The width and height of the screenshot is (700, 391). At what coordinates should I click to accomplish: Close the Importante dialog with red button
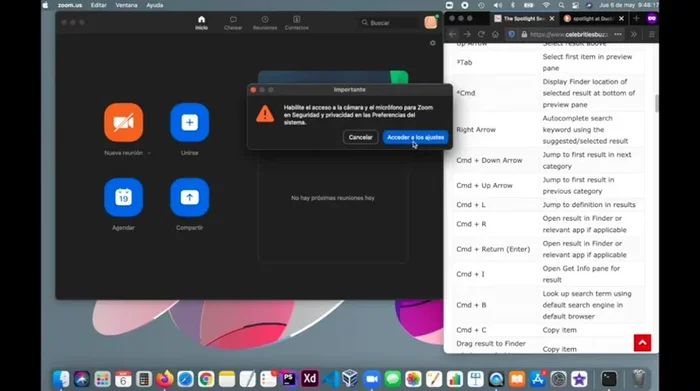pos(253,90)
